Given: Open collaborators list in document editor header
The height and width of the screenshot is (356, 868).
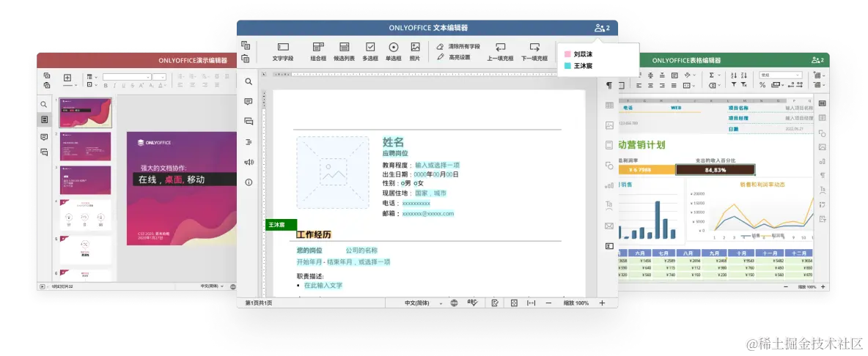Looking at the screenshot, I should pyautogui.click(x=602, y=28).
